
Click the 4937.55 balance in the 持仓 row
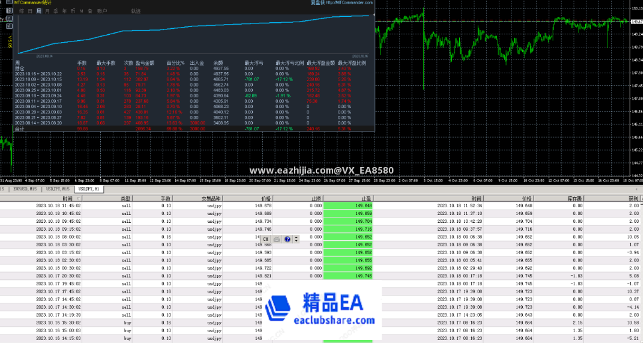[x=221, y=68]
